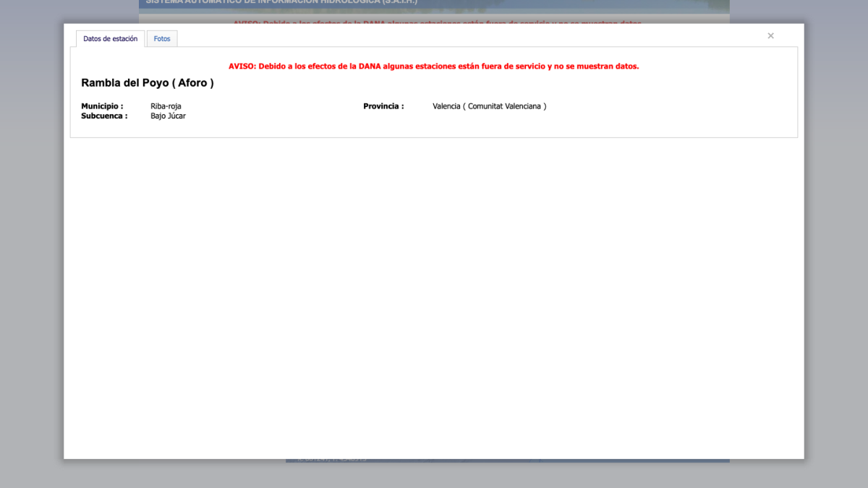Click the Subcuenca label
Viewport: 868px width, 488px height.
(104, 116)
